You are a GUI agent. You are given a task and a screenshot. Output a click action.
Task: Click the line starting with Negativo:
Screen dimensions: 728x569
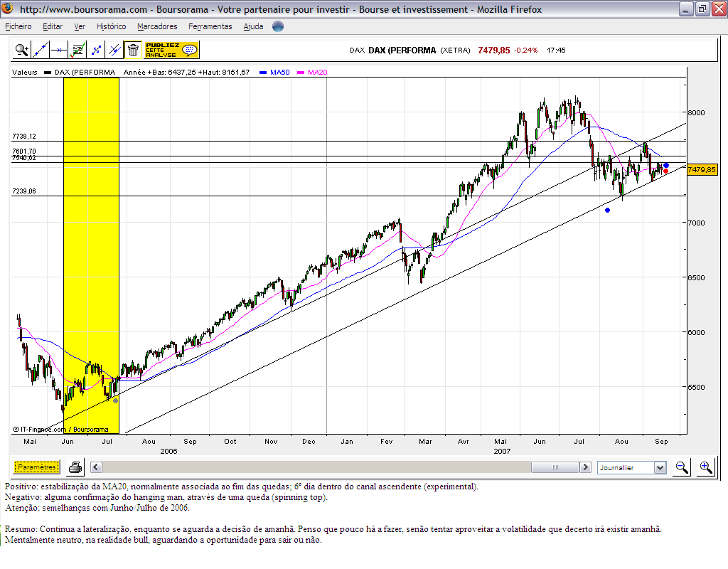tap(166, 497)
